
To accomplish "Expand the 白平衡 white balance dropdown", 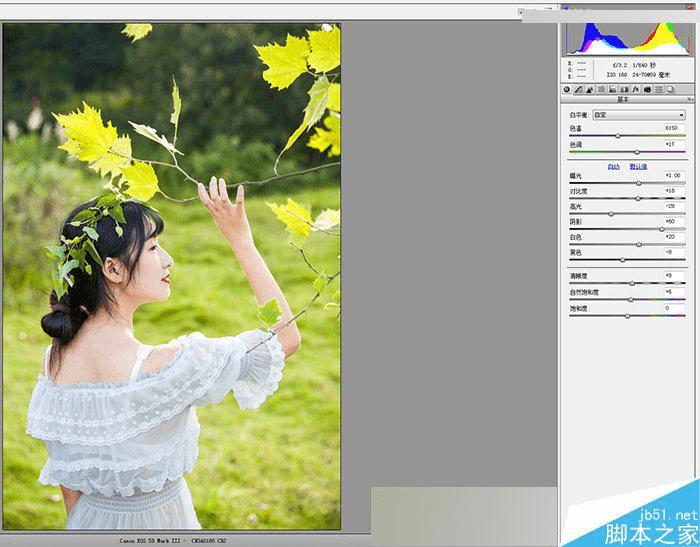I will [639, 115].
